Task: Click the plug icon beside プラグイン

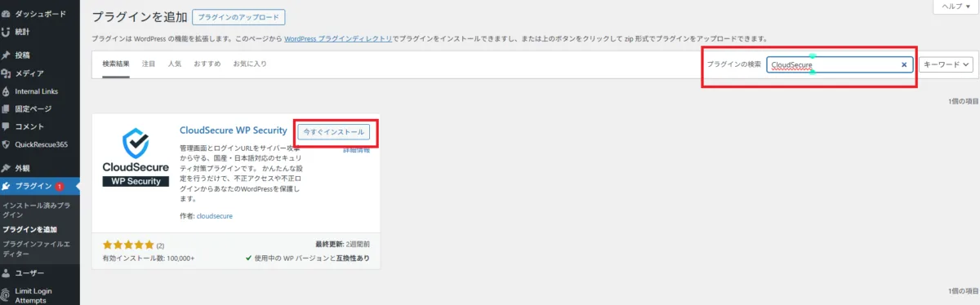Action: [x=7, y=186]
